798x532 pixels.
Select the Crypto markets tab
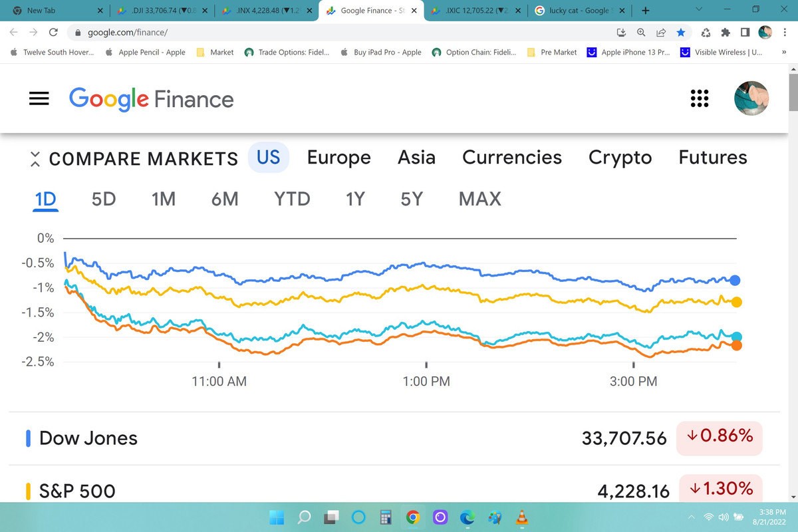tap(620, 158)
